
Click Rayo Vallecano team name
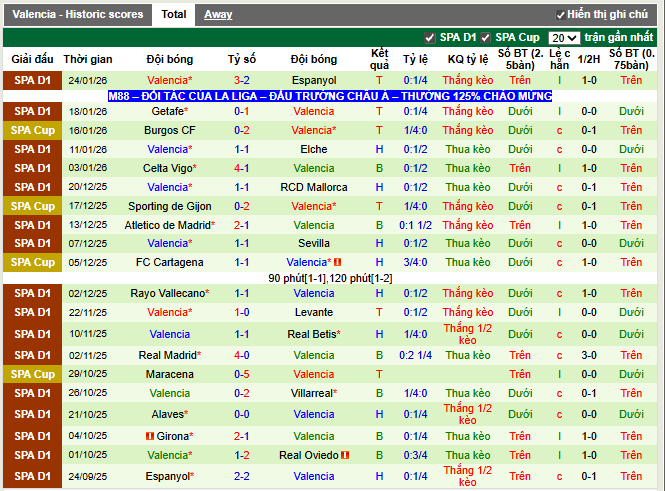(x=170, y=293)
